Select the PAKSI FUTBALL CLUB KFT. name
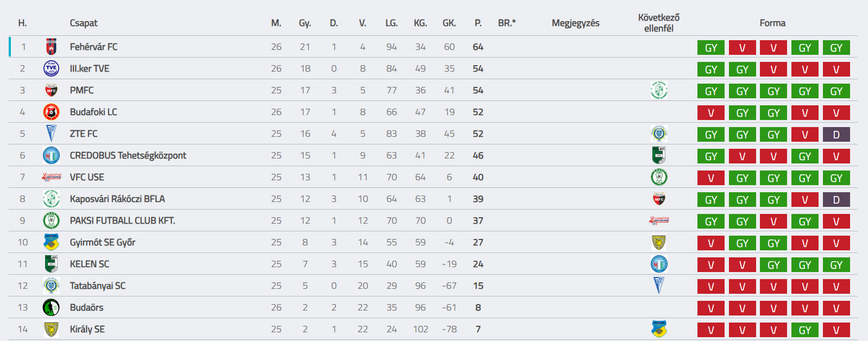This screenshot has height=341, width=868. (x=122, y=220)
